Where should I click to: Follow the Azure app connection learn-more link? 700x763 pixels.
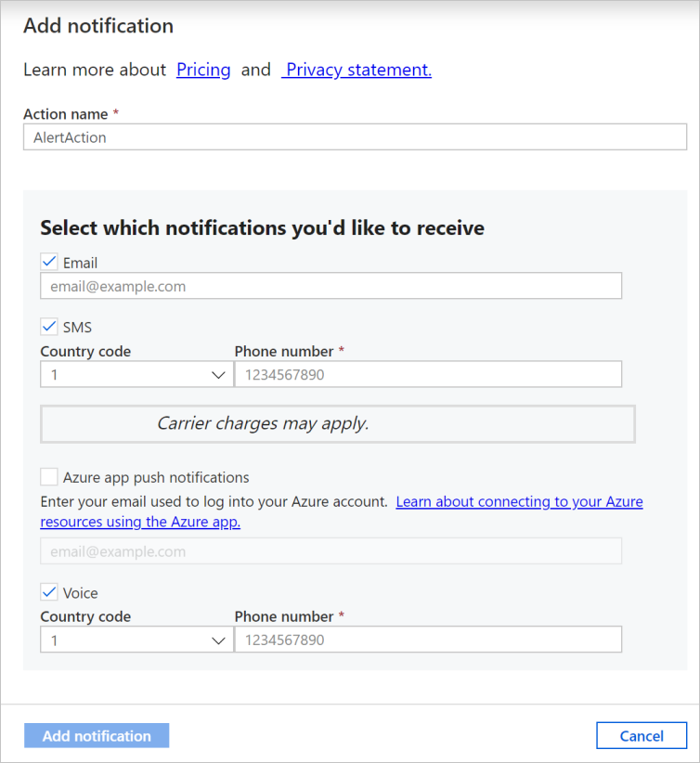519,501
